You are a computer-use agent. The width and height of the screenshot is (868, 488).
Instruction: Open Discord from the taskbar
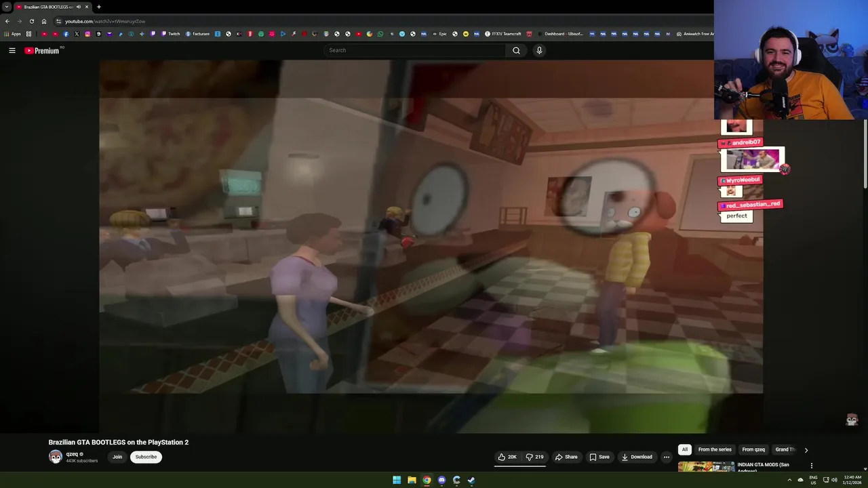click(x=441, y=480)
